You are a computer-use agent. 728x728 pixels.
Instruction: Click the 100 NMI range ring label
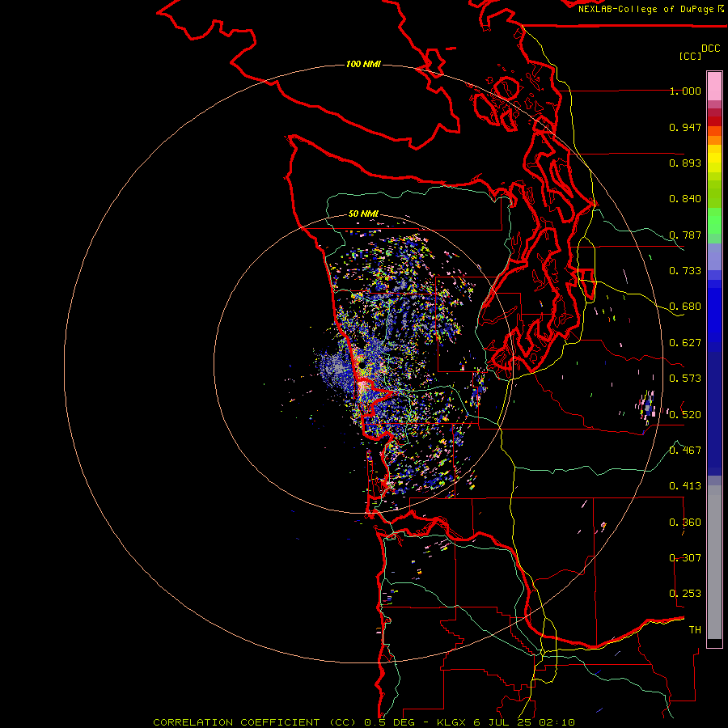[363, 64]
